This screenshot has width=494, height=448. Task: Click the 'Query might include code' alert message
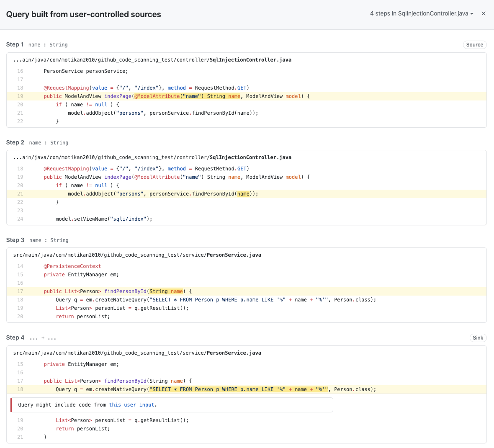(x=63, y=405)
